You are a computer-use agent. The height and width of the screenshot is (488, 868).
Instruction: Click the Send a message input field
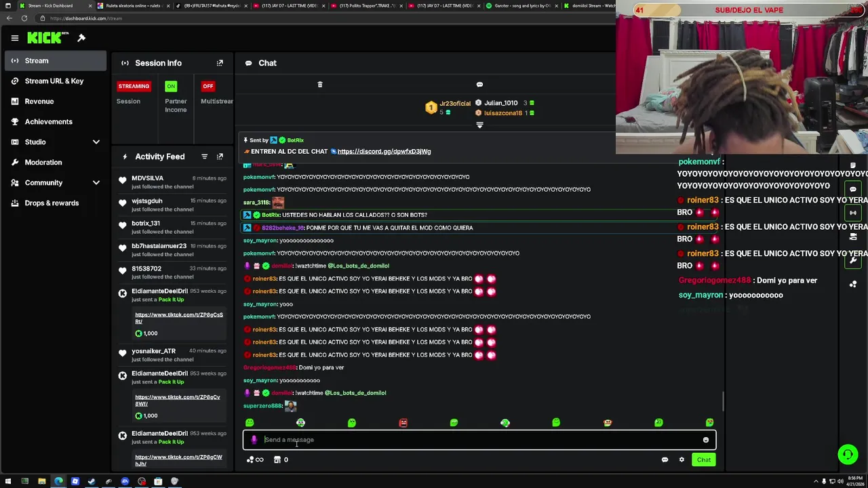[479, 440]
